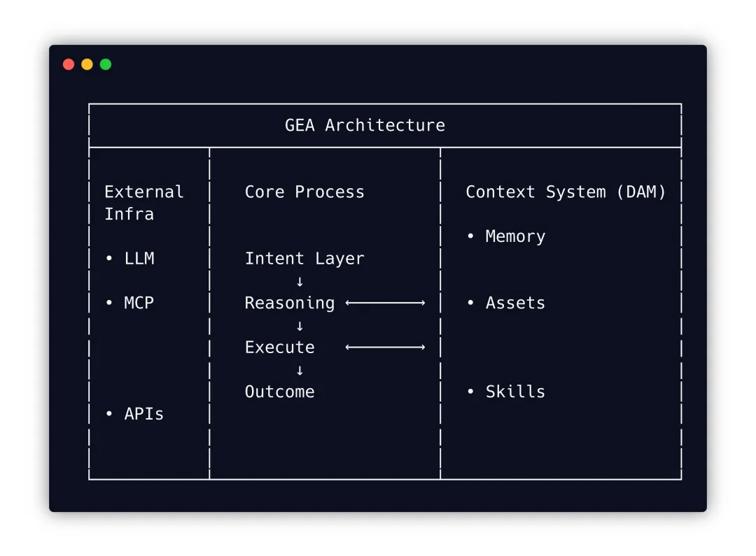Click the red close window button
This screenshot has height=556, width=756.
coord(69,64)
